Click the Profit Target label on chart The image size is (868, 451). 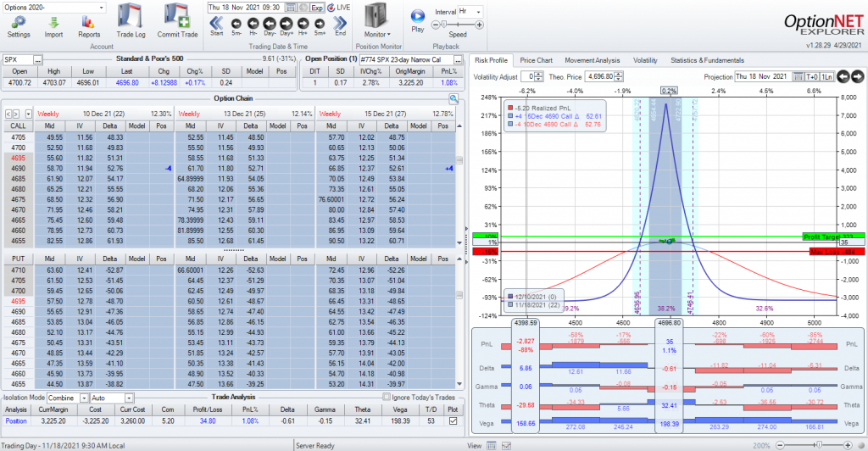832,237
